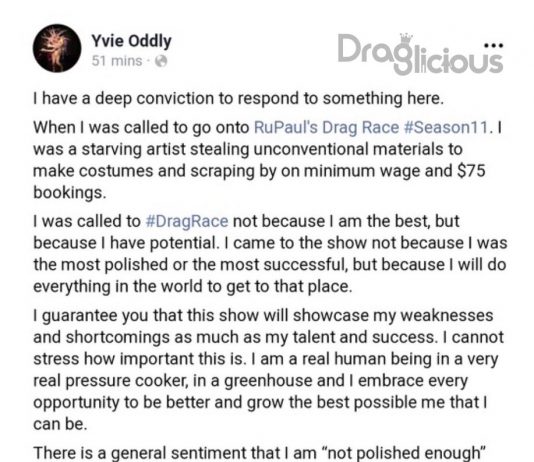Click the 'I guarantee you that this show' line
The height and width of the screenshot is (462, 534).
[263, 315]
